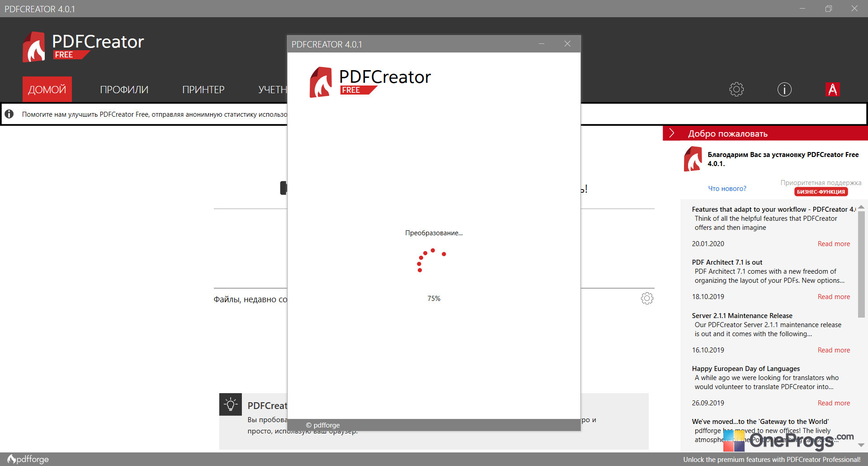Collapse the Добро пожаловать welcome panel

672,133
